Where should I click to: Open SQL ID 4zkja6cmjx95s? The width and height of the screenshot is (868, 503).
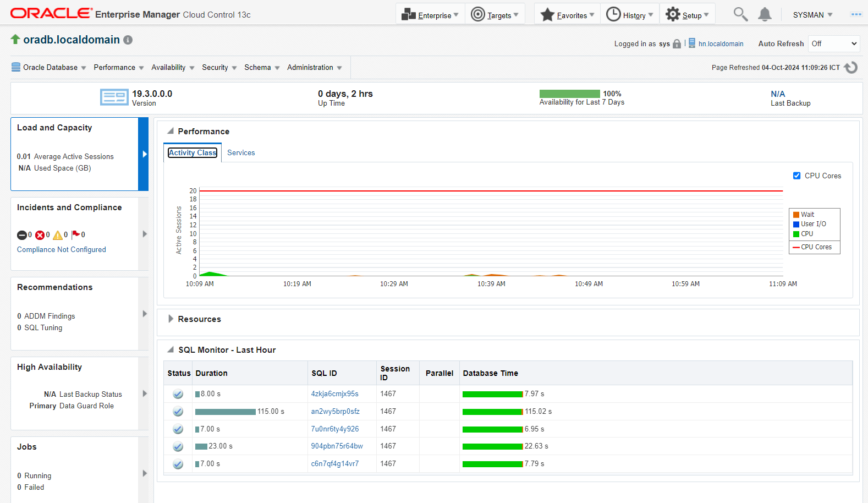[334, 393]
